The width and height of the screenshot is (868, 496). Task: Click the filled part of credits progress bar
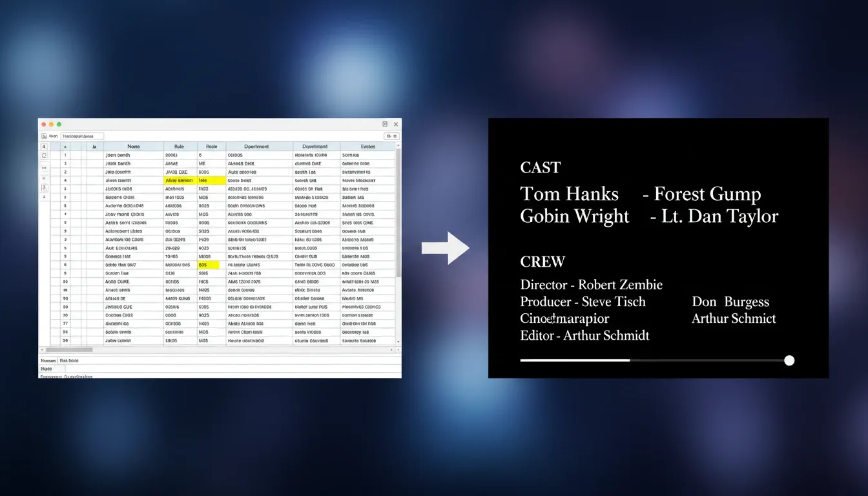click(575, 360)
